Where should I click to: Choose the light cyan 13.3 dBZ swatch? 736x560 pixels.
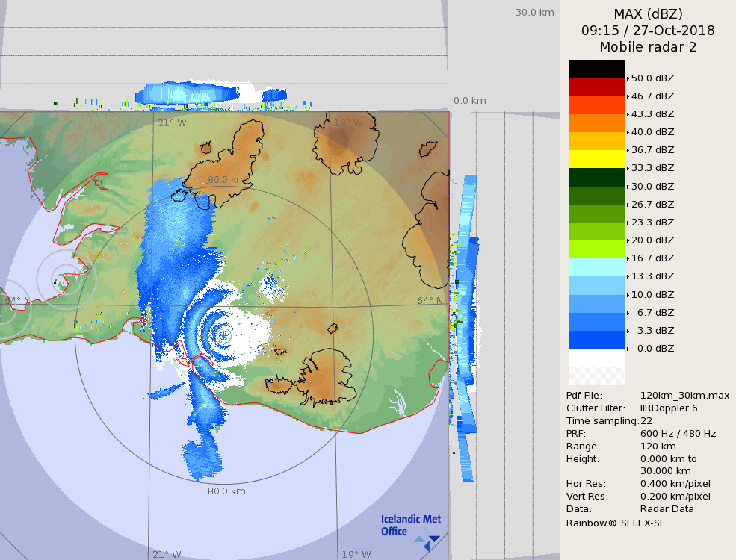[x=596, y=267]
